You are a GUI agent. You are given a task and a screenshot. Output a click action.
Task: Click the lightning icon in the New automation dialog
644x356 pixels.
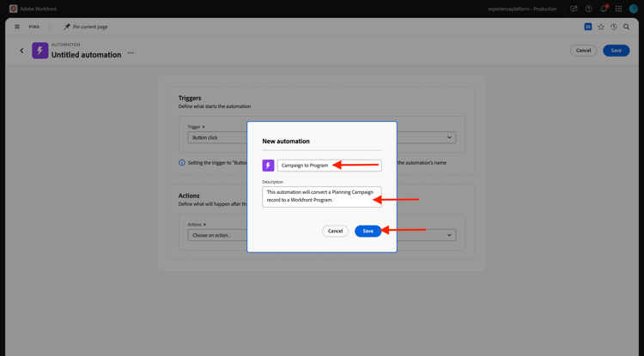click(268, 166)
